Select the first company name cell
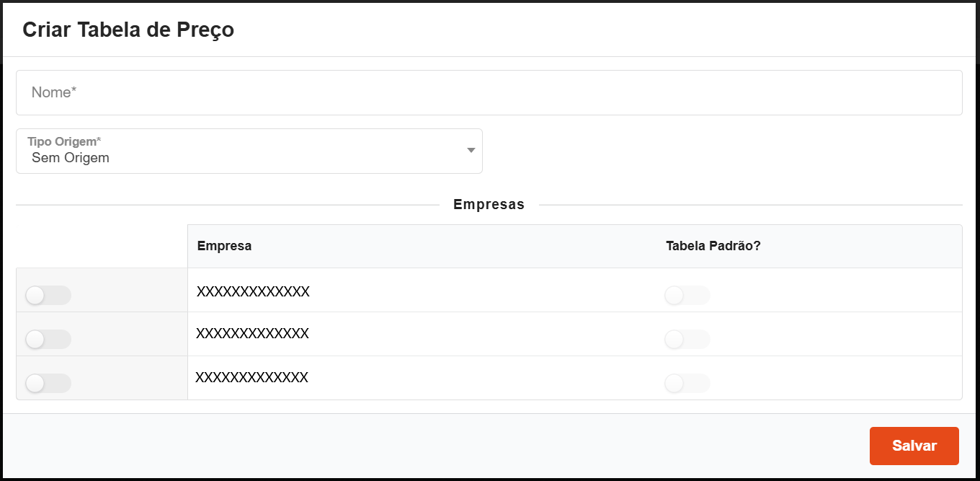This screenshot has height=481, width=980. pyautogui.click(x=253, y=291)
